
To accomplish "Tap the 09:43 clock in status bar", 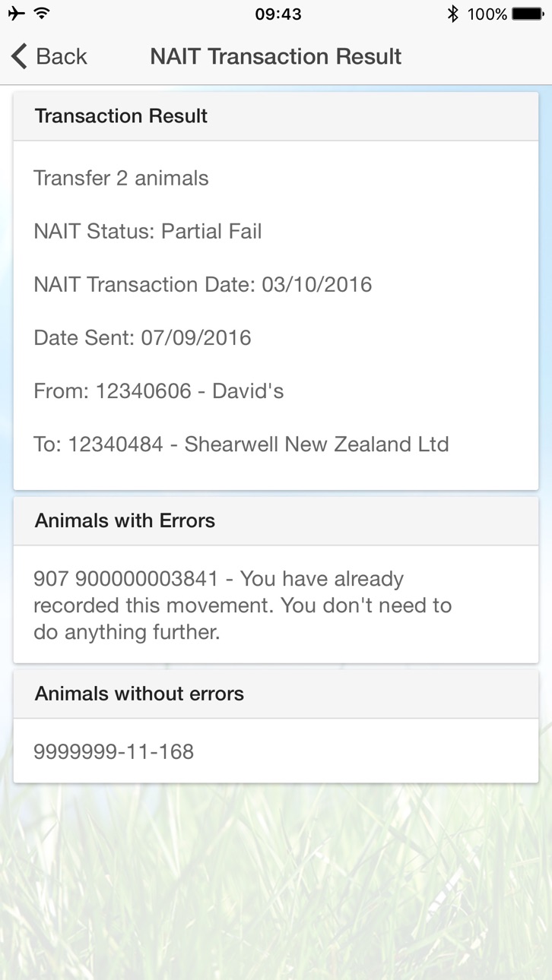I will click(278, 14).
